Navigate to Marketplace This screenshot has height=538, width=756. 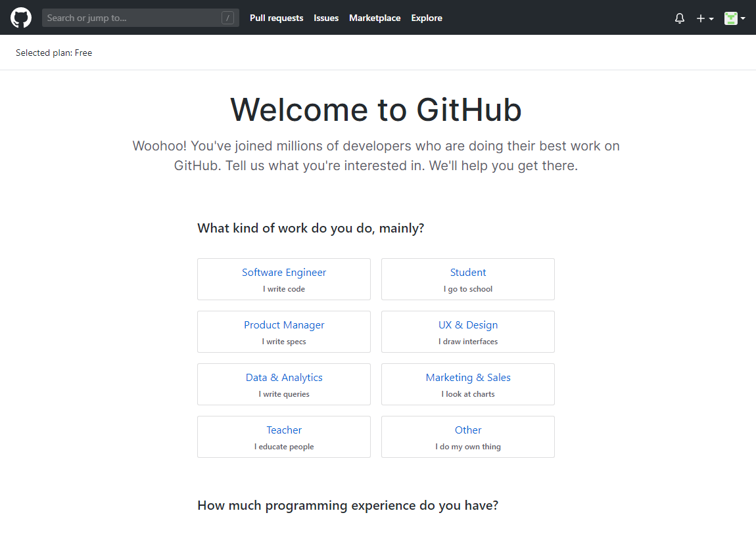(x=375, y=18)
